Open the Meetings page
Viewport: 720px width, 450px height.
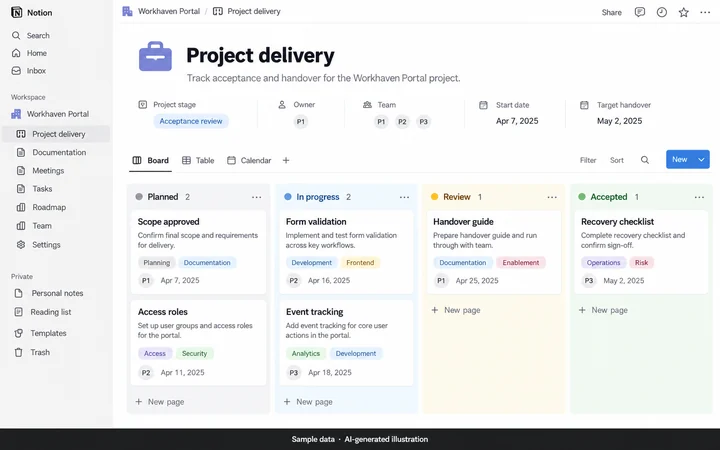tap(40, 171)
